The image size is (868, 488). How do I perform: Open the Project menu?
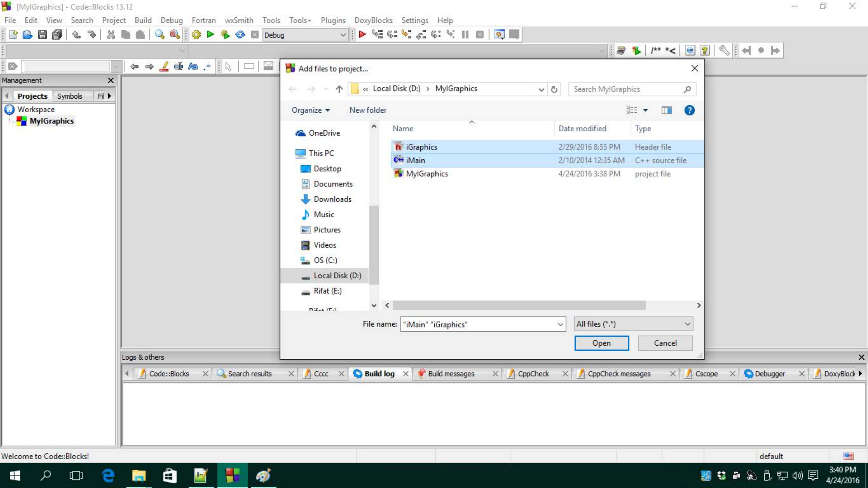(114, 20)
